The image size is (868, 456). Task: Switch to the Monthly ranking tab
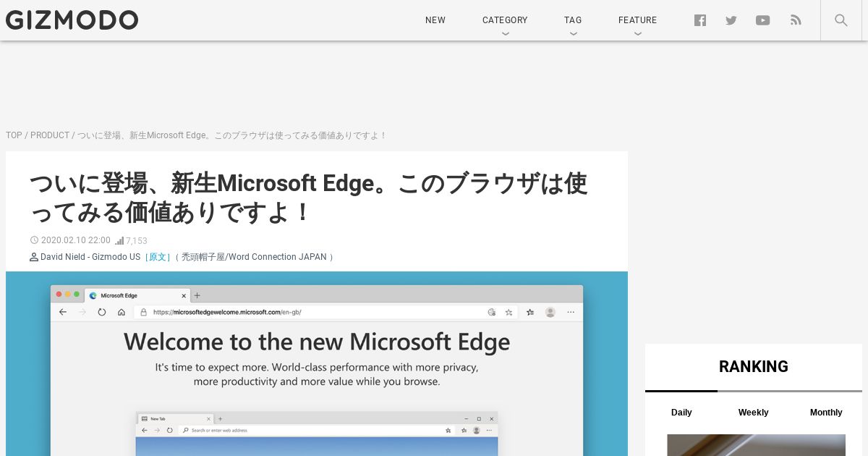tap(826, 412)
